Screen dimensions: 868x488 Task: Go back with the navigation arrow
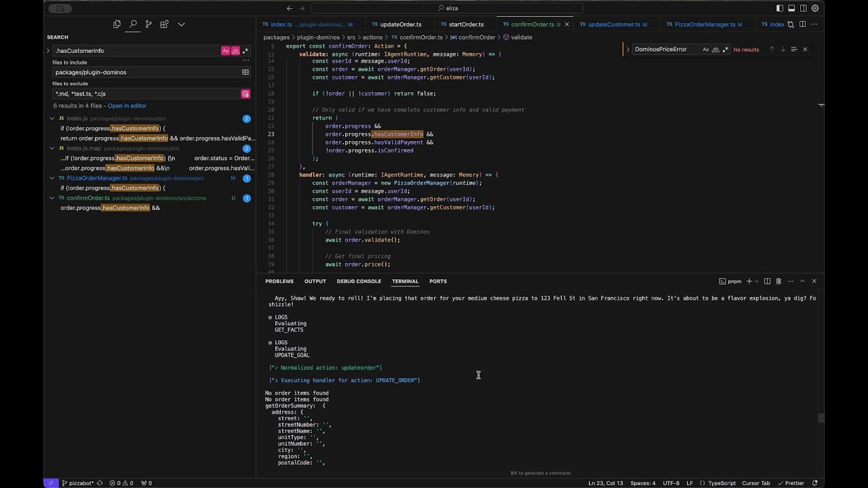(290, 8)
